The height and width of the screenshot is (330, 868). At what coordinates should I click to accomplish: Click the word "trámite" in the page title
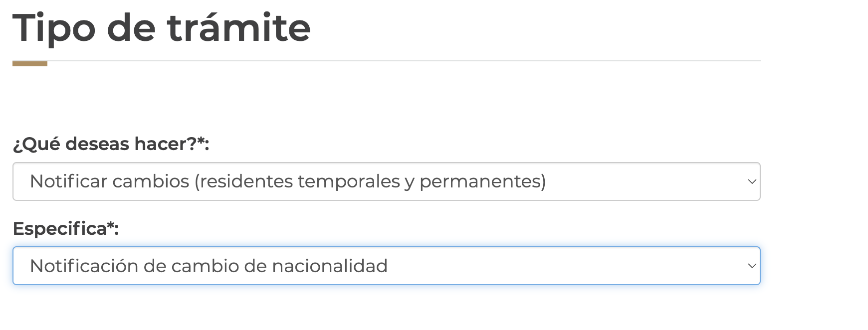pos(239,28)
